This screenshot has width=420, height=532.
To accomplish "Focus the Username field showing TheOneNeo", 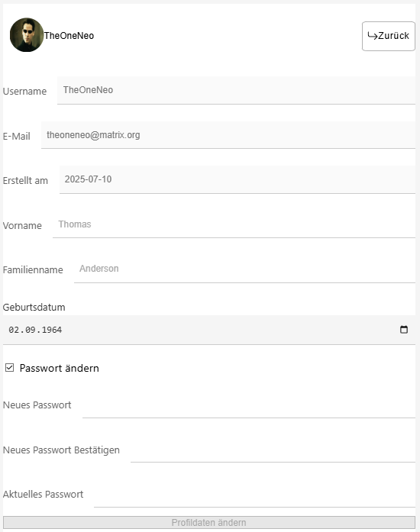I will (236, 90).
